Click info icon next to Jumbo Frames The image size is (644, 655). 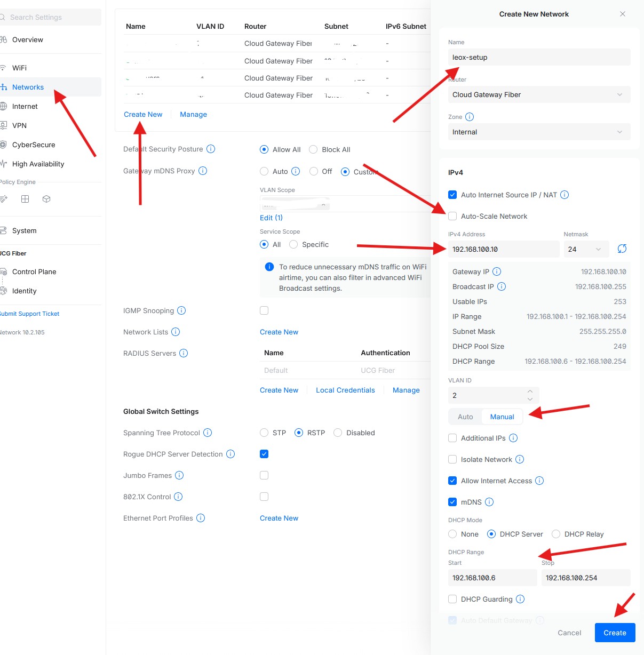point(179,475)
